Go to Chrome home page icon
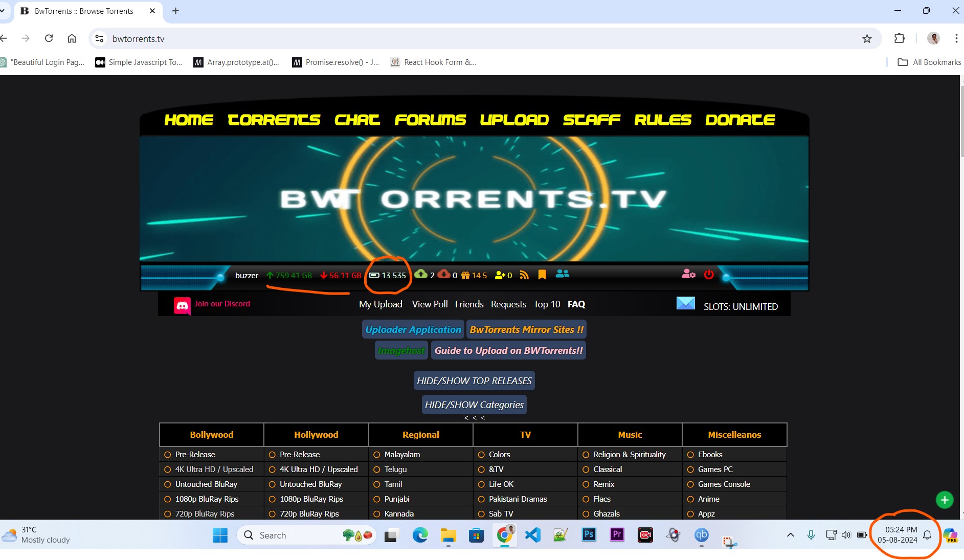The width and height of the screenshot is (964, 560). coord(72,38)
